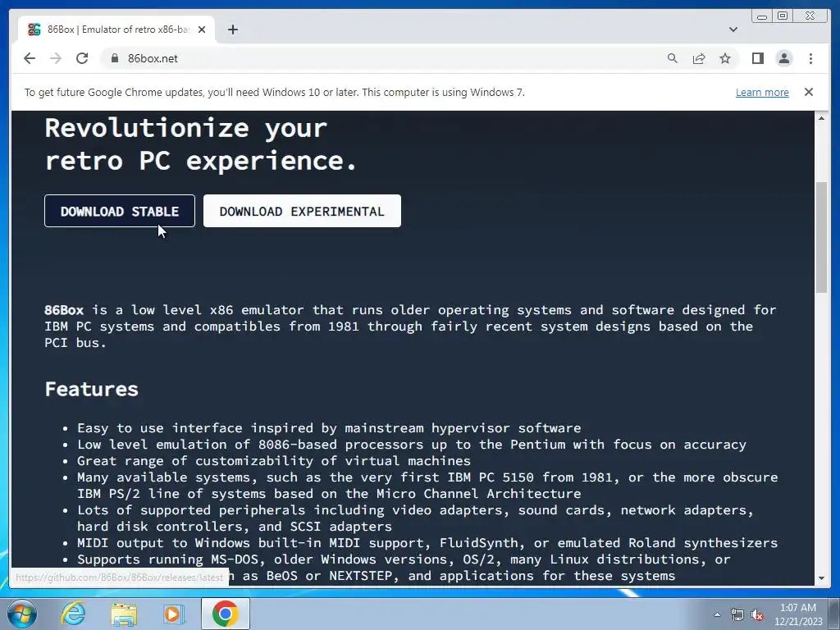Click the 'Easy to use interface' bullet
The width and height of the screenshot is (840, 630).
pos(329,428)
